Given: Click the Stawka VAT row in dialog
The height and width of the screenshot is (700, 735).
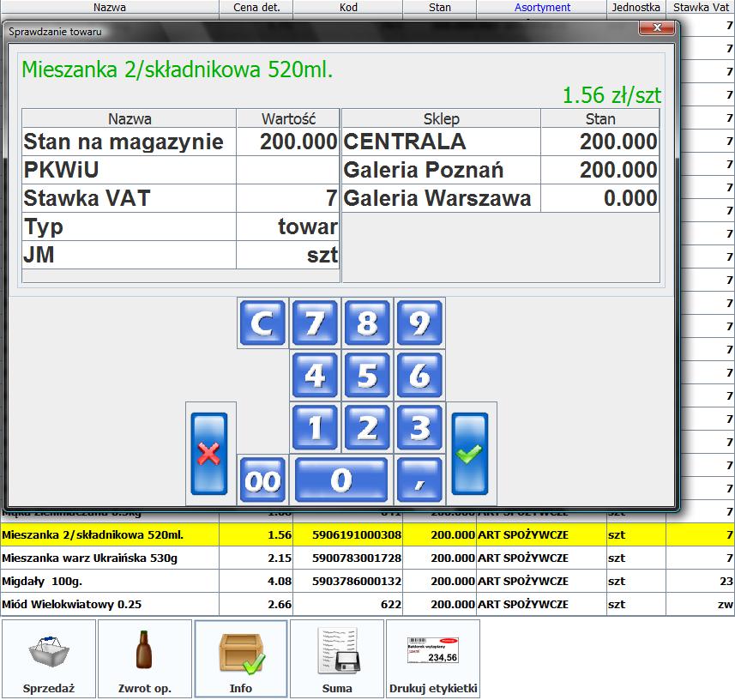Looking at the screenshot, I should pos(180,198).
